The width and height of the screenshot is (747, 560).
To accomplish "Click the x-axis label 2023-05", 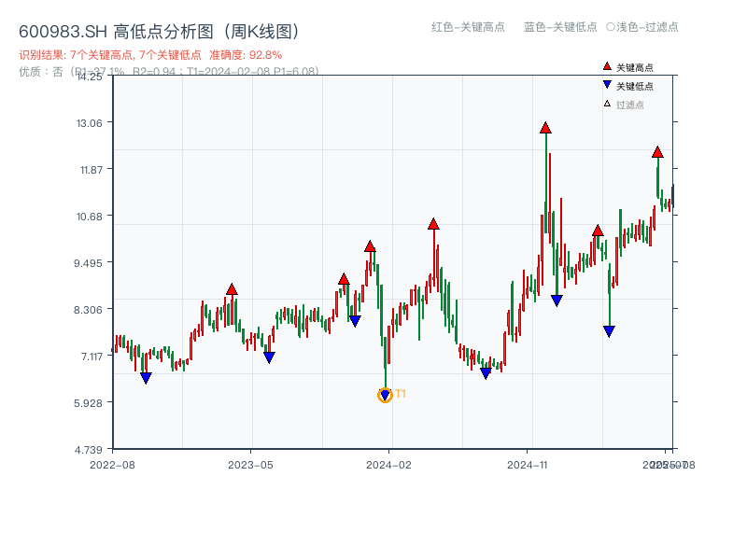I will pos(250,465).
